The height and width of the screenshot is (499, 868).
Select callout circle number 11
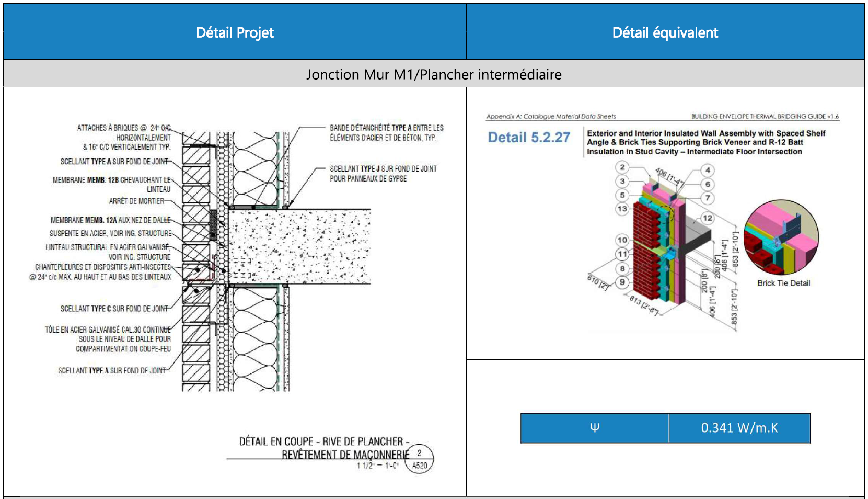(x=622, y=254)
